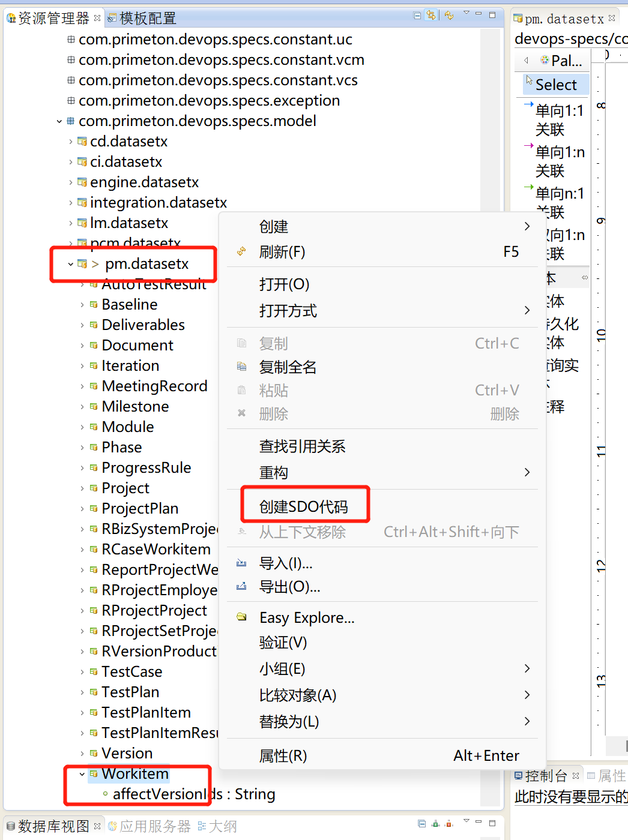Viewport: 628px width, 840px height.
Task: Click 创建SDO代码 in context menu
Action: 304,506
